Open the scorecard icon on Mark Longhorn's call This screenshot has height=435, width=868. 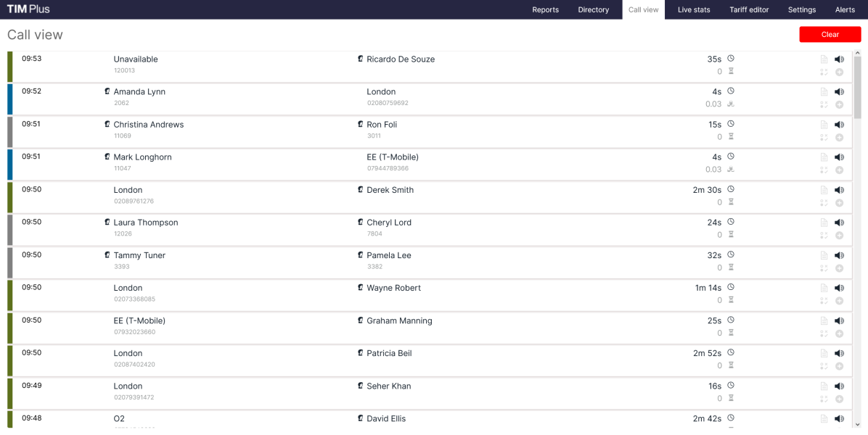pyautogui.click(x=824, y=170)
